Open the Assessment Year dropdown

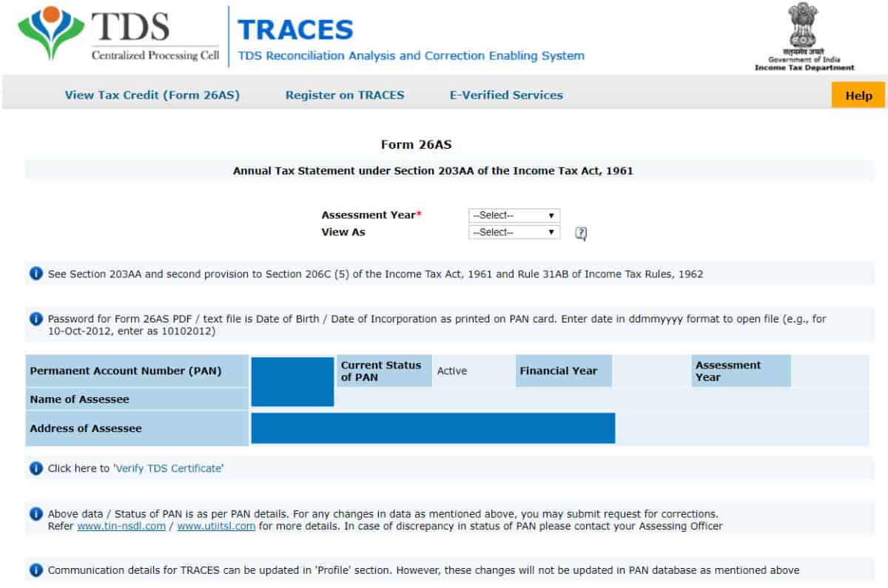point(514,215)
